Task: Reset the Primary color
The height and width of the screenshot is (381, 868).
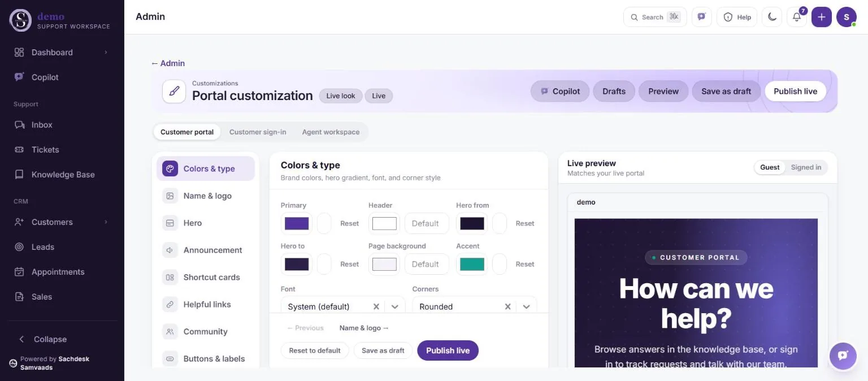Action: coord(349,223)
